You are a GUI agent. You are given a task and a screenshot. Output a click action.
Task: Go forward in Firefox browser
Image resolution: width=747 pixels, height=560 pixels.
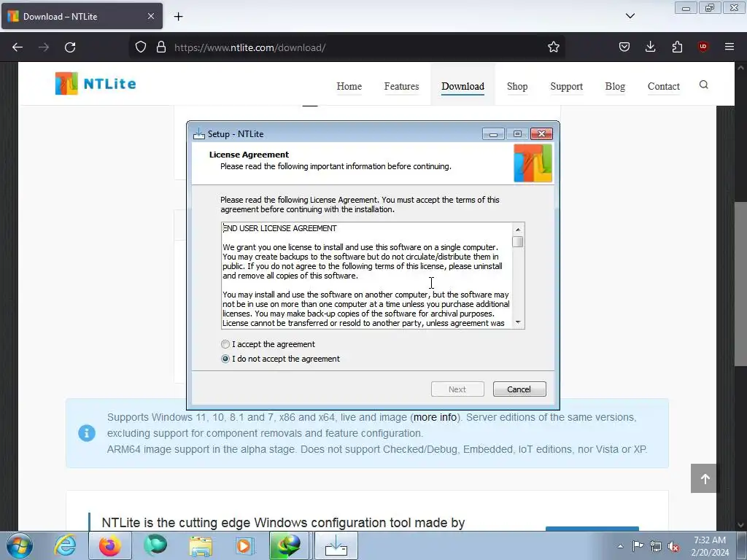[44, 47]
